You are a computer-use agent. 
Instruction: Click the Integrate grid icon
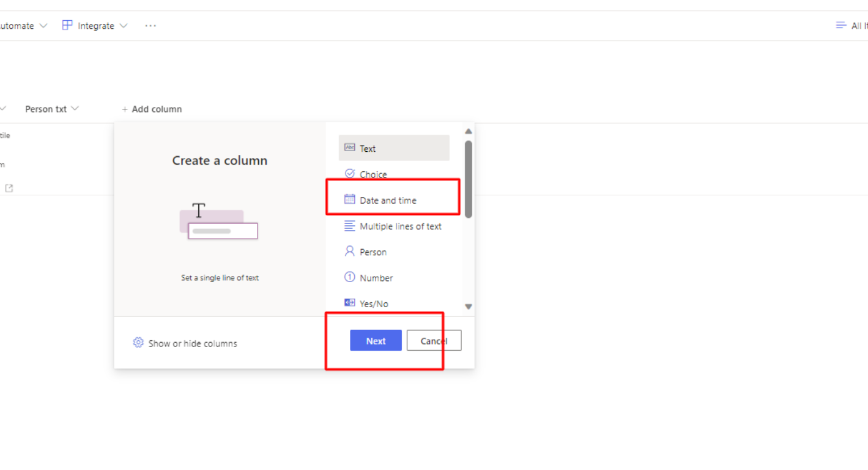[66, 25]
